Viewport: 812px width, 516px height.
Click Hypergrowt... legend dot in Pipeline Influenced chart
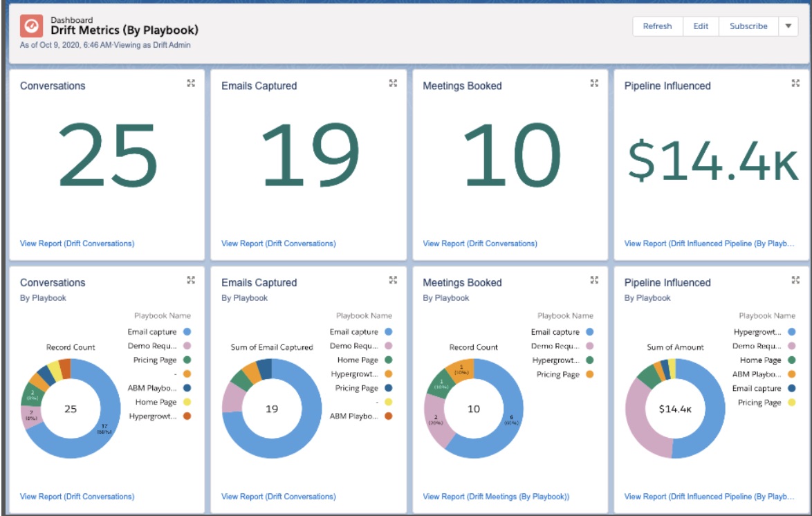[791, 331]
